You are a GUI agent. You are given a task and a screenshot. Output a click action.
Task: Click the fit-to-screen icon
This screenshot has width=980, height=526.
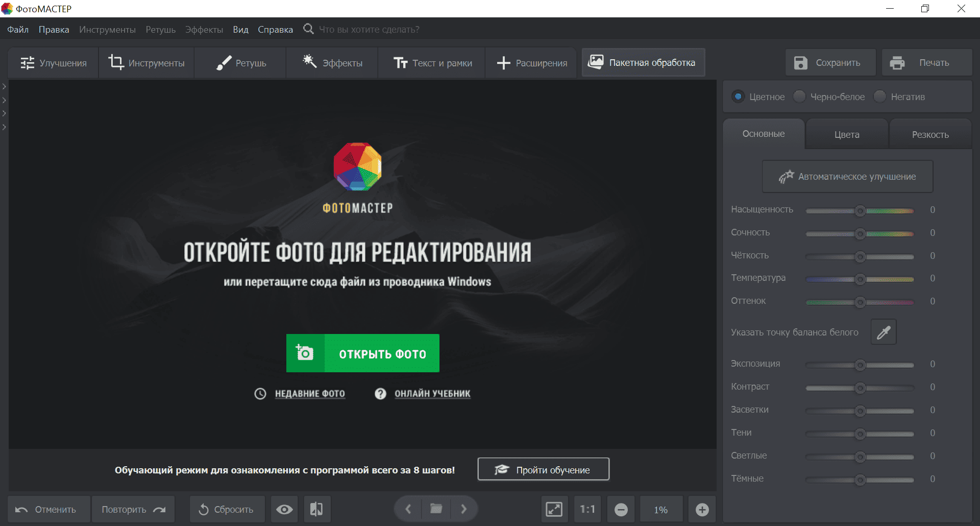point(554,509)
